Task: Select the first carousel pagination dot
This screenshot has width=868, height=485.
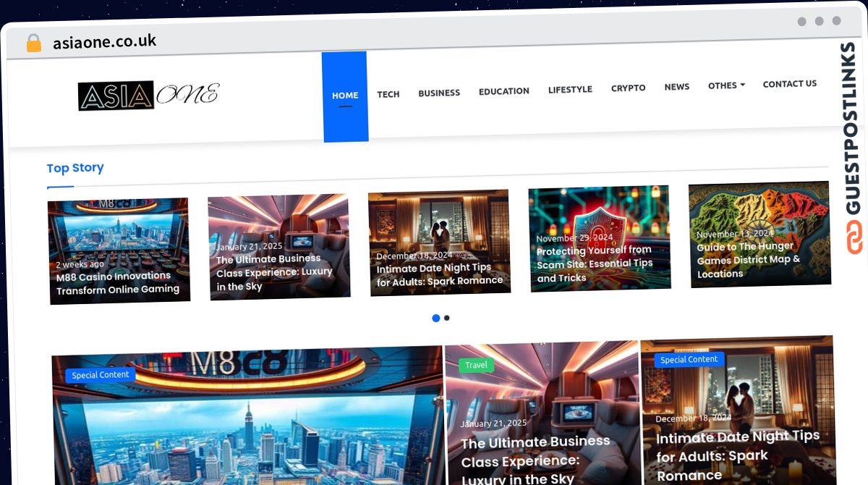Action: click(435, 318)
